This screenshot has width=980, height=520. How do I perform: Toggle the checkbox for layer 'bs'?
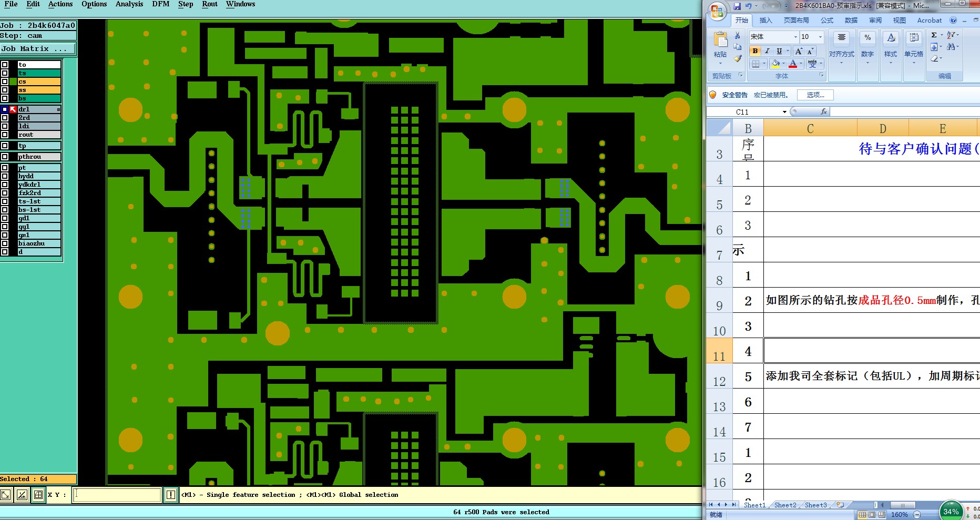[x=5, y=98]
